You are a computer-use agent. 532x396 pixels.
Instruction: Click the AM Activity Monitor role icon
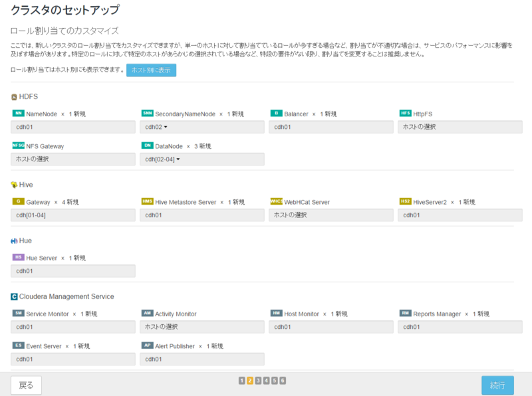pos(147,313)
